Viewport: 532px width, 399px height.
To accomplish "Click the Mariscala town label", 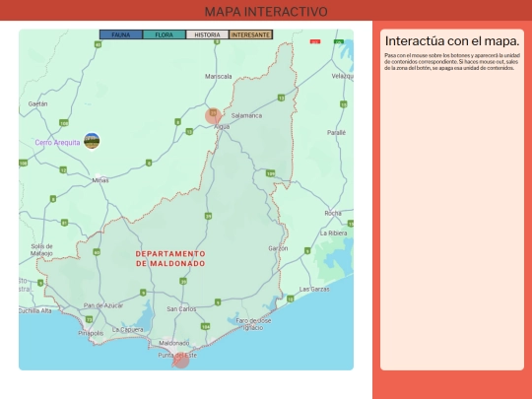I will click(x=219, y=76).
